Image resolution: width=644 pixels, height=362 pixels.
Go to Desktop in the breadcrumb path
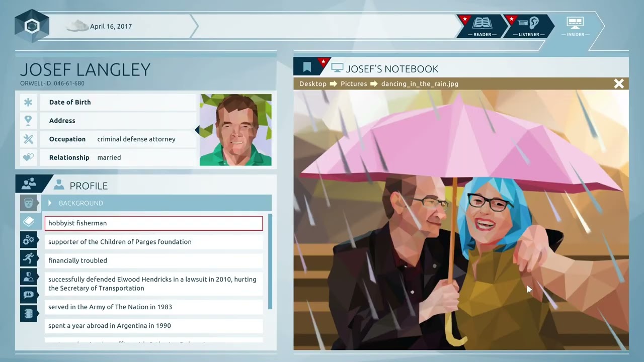click(313, 83)
